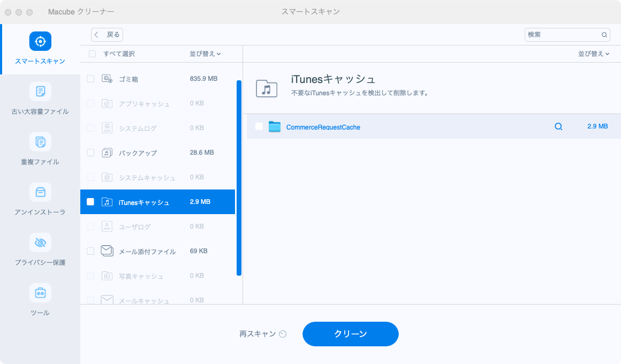Image resolution: width=621 pixels, height=364 pixels.
Task: Click the 28.6 MB size value
Action: (202, 153)
